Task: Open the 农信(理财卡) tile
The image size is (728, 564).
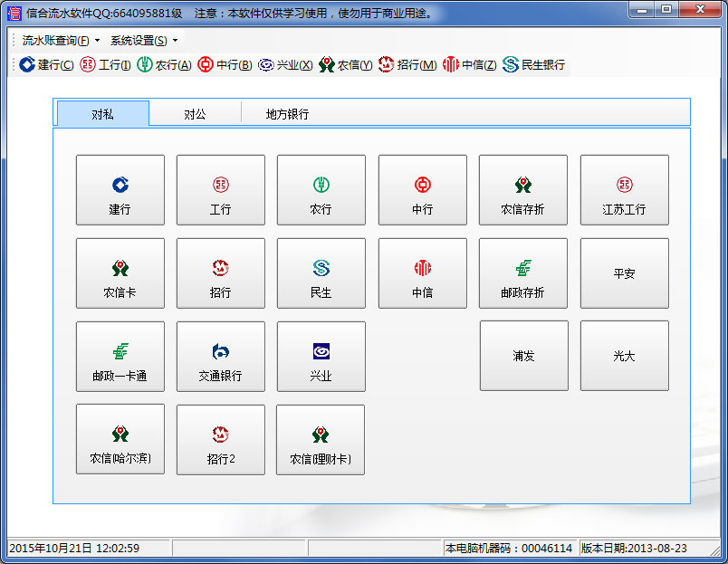Action: click(x=321, y=440)
